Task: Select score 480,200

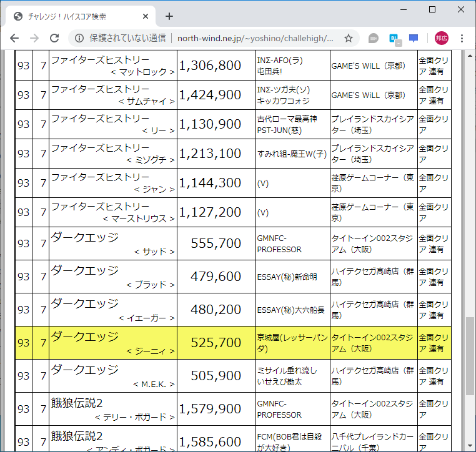Action: pyautogui.click(x=216, y=310)
